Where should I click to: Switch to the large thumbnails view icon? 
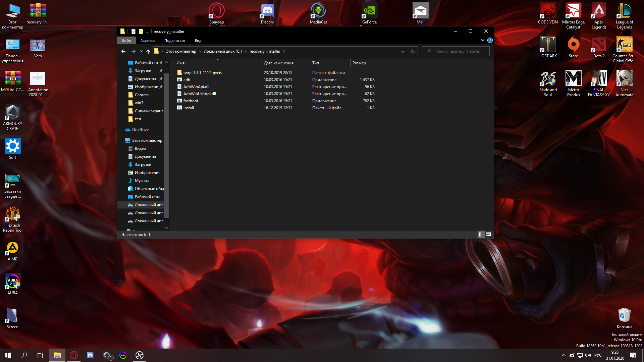(x=489, y=234)
